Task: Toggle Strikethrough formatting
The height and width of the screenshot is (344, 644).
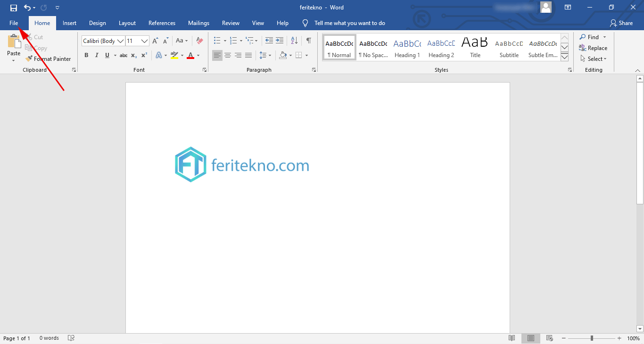Action: (x=124, y=55)
